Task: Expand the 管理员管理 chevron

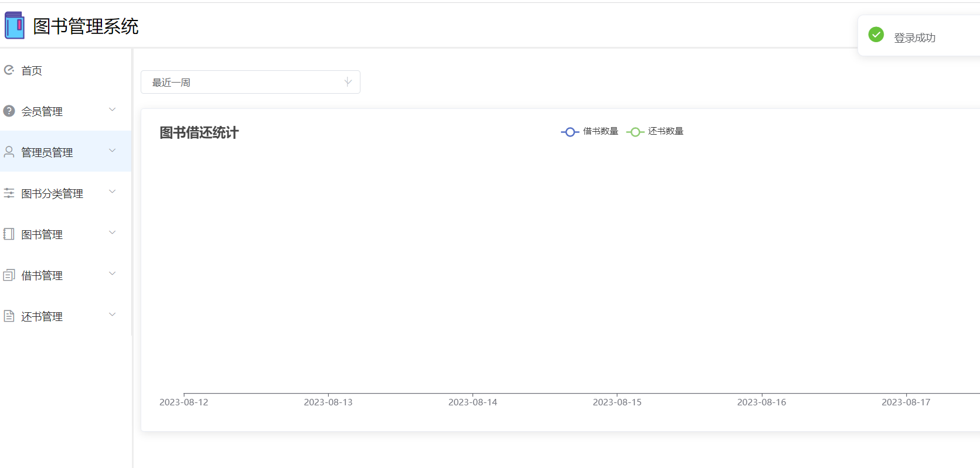Action: 113,151
